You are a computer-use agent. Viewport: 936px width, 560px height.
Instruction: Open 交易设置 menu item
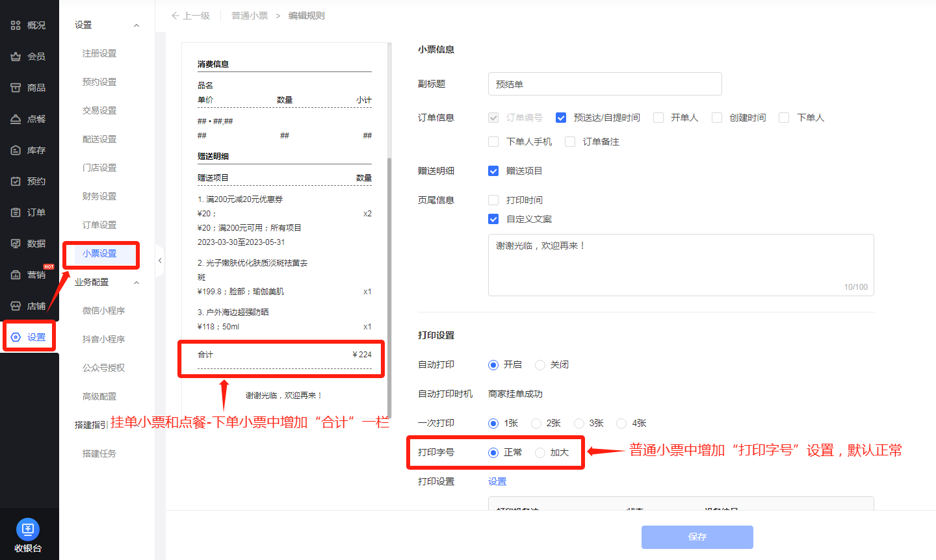pos(99,110)
